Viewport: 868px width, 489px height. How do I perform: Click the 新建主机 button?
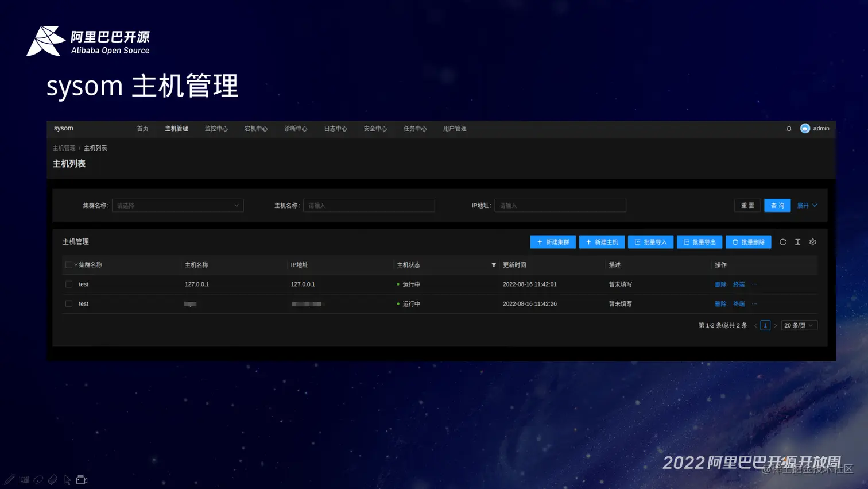pyautogui.click(x=602, y=242)
